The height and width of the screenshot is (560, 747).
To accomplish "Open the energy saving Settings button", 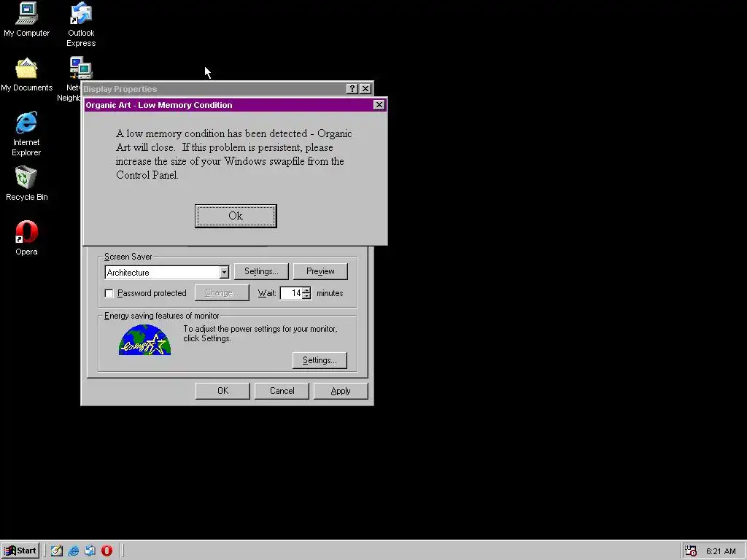I will [x=320, y=360].
